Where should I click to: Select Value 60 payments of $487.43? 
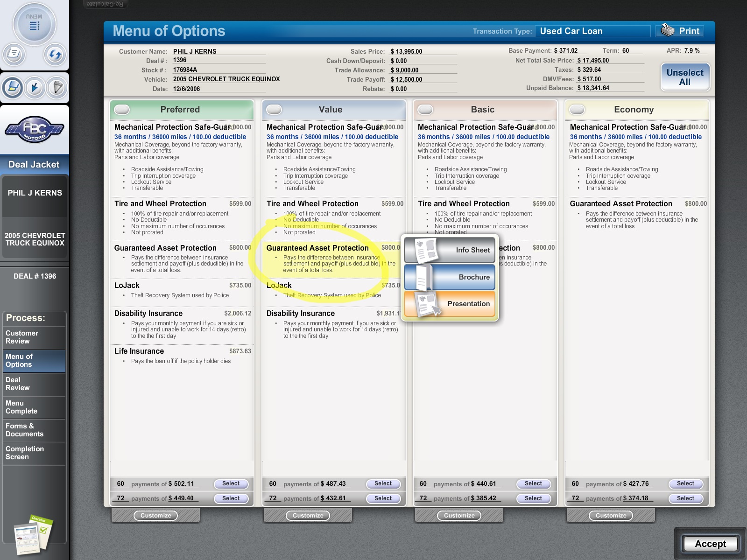click(383, 484)
